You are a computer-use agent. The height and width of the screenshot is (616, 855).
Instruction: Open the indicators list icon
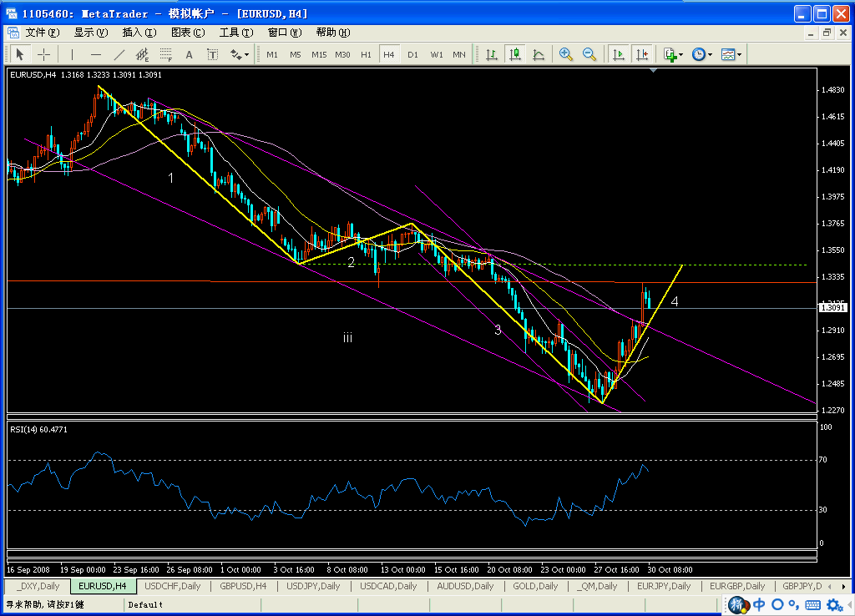coord(670,54)
